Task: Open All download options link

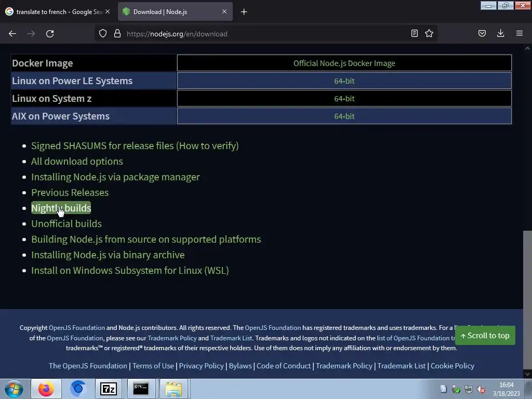Action: (x=77, y=162)
